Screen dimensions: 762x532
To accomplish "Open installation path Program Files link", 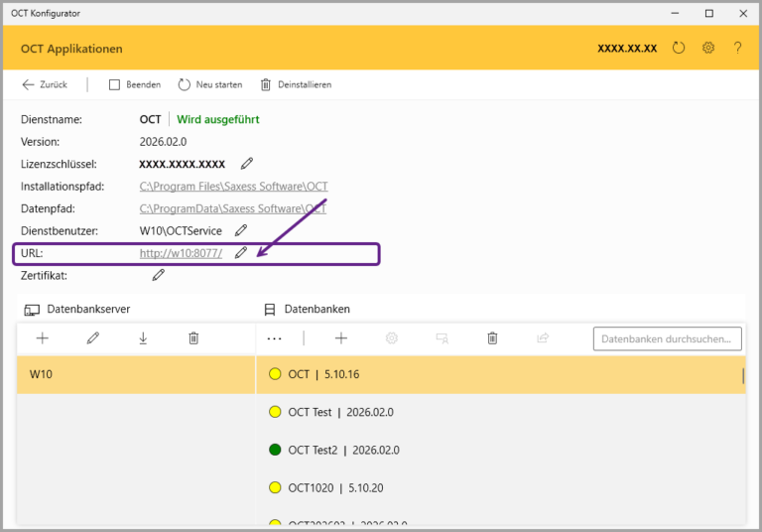I will pos(233,187).
